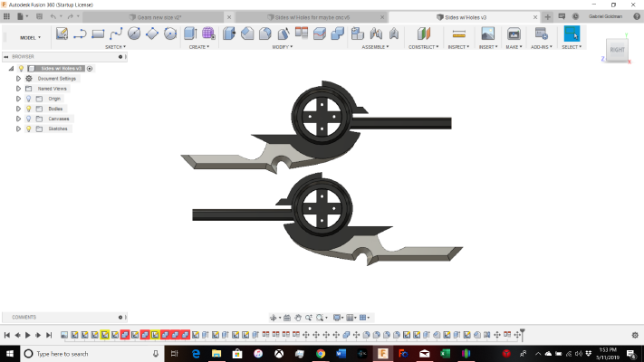Open Gabriel Goldman account menu

pos(605,16)
